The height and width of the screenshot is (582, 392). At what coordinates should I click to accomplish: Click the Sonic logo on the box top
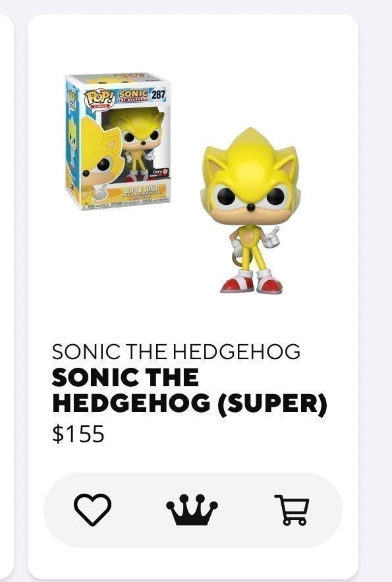coord(133,95)
